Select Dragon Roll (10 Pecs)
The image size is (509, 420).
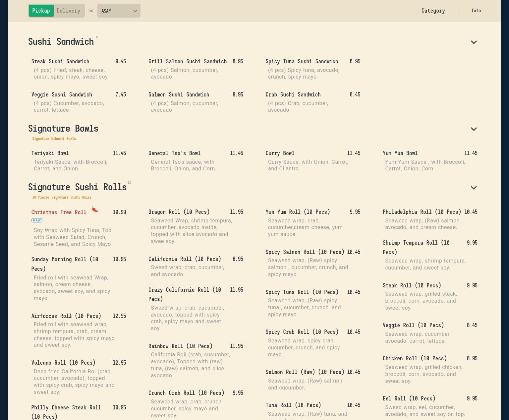tap(179, 212)
